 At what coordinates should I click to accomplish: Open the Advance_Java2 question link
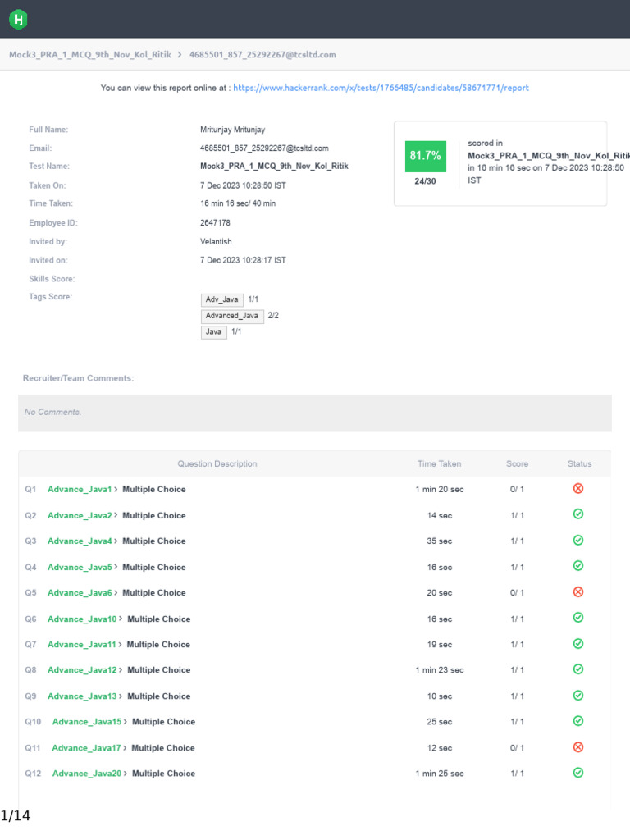pyautogui.click(x=80, y=515)
